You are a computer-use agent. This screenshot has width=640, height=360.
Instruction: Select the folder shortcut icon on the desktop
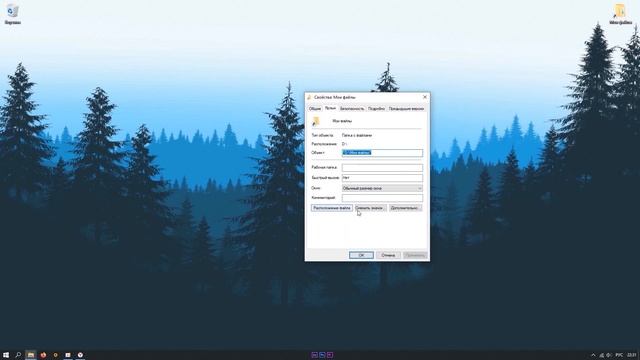pos(620,14)
